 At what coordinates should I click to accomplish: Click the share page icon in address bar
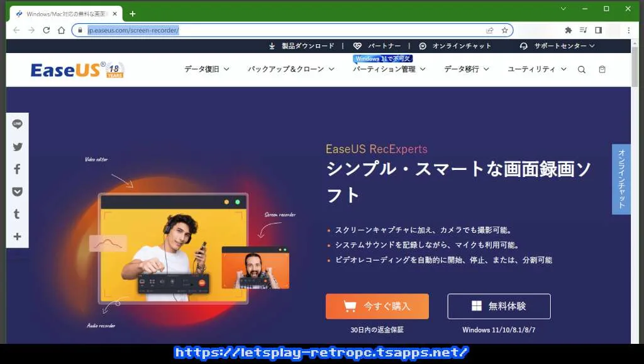(x=489, y=30)
